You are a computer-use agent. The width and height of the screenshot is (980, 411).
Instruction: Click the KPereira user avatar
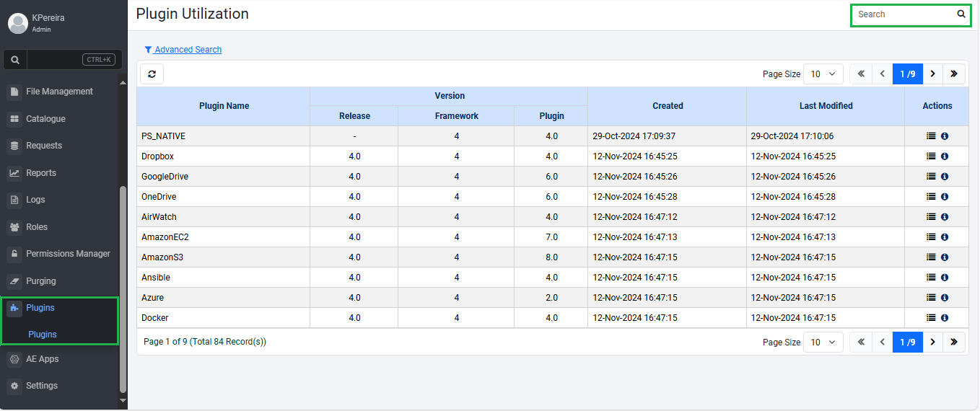click(17, 23)
